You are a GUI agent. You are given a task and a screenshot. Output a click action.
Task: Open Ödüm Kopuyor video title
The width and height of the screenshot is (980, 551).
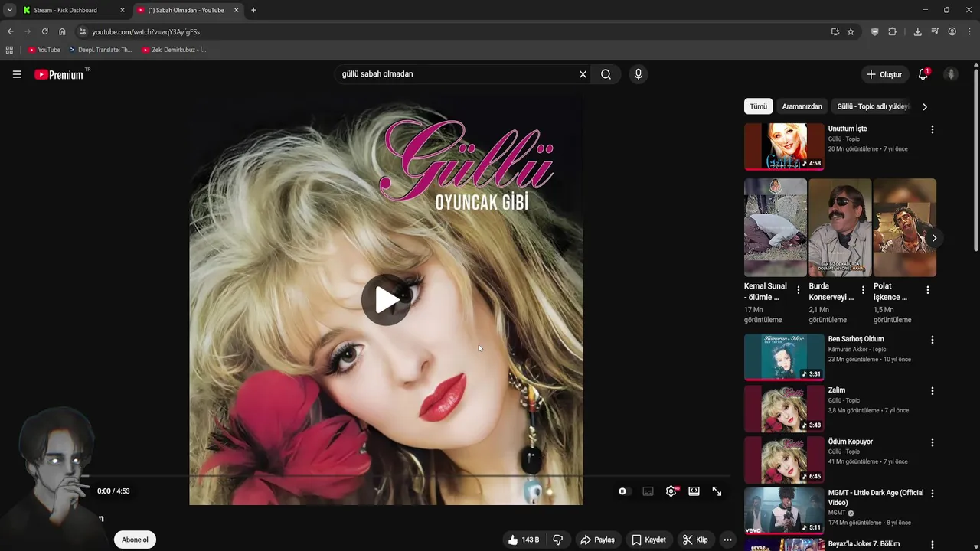(850, 442)
